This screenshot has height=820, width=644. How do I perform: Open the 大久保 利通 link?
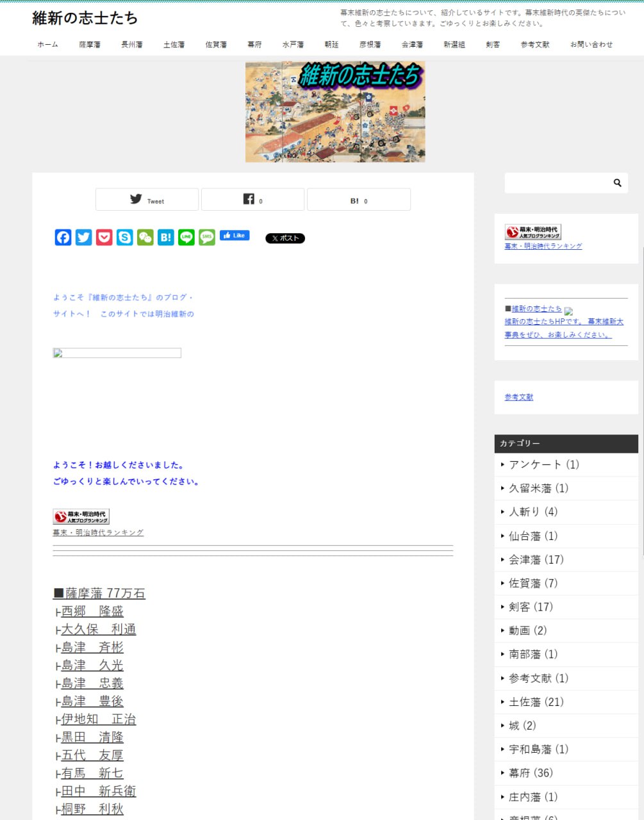pyautogui.click(x=99, y=629)
